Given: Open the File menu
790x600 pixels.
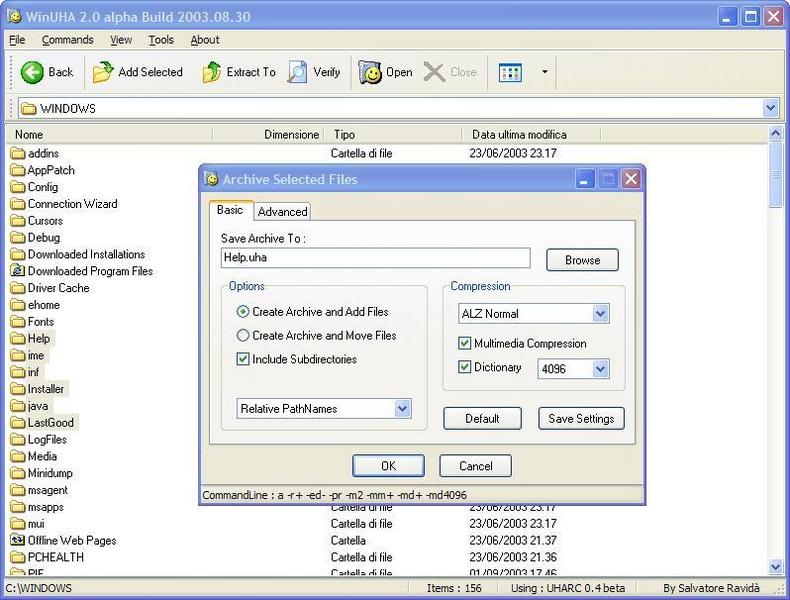Looking at the screenshot, I should click(17, 40).
